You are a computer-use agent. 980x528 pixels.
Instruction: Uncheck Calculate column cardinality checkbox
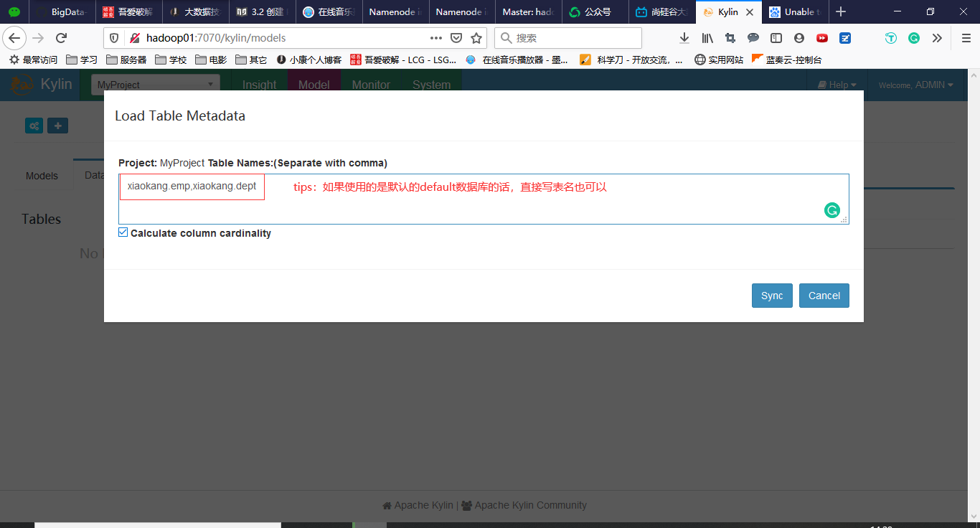point(123,232)
